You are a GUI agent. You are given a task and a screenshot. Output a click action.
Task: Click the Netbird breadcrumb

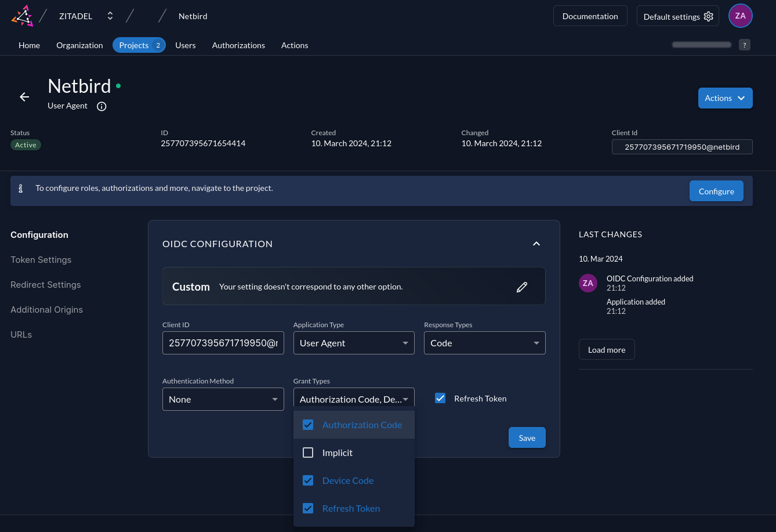[193, 16]
